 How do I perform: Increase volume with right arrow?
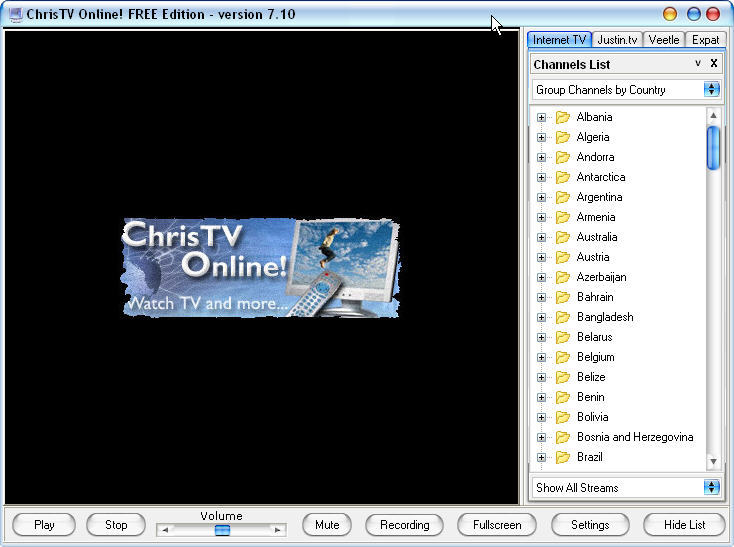point(278,530)
